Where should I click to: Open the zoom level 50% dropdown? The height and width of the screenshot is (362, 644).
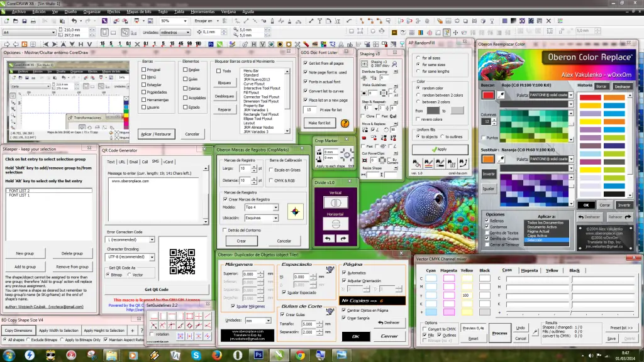(185, 21)
